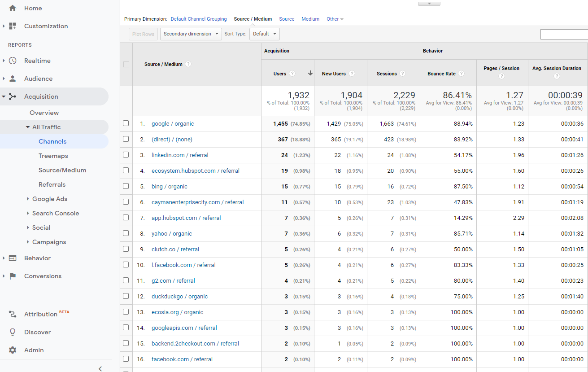Click the Attribution path icon

(x=13, y=314)
